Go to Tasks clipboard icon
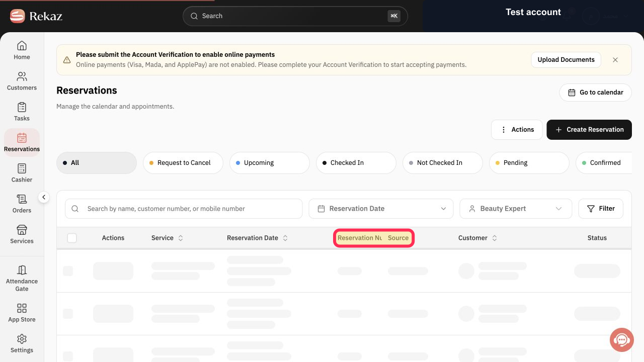 click(22, 107)
